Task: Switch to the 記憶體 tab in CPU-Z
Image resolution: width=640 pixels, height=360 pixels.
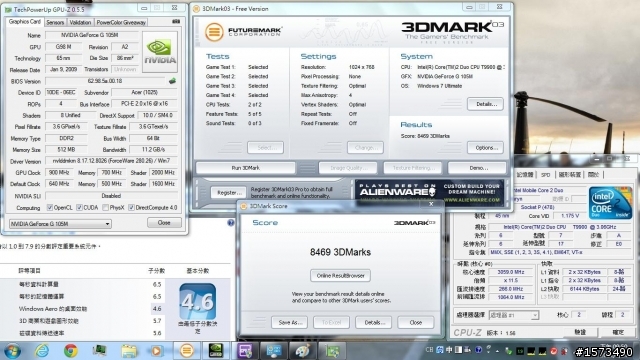Action: point(525,175)
